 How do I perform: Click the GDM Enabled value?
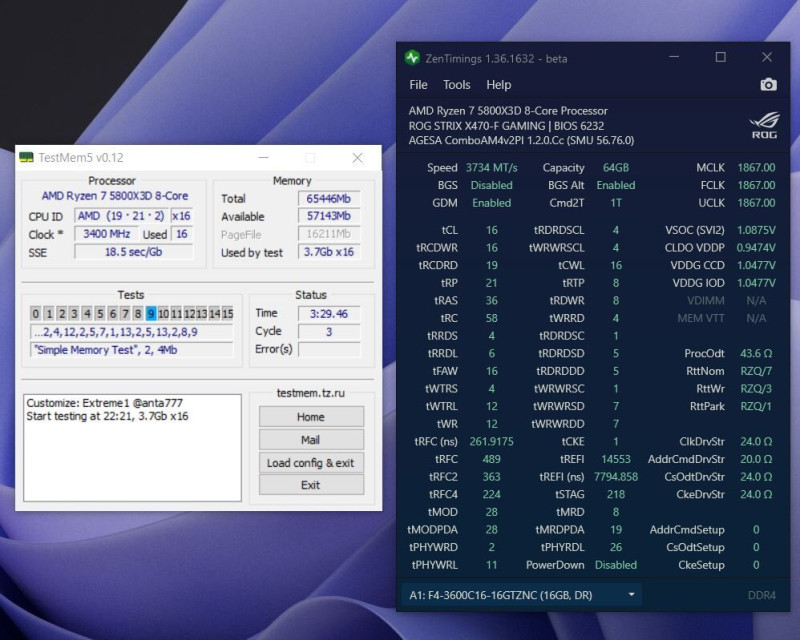click(x=491, y=203)
